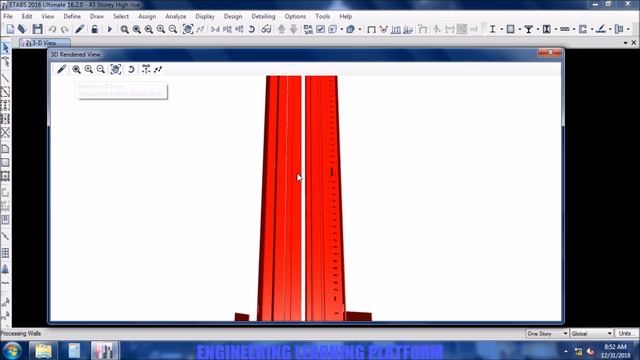Click the draw braces X icon in left toolbar
Image resolution: width=640 pixels, height=360 pixels.
(5, 132)
